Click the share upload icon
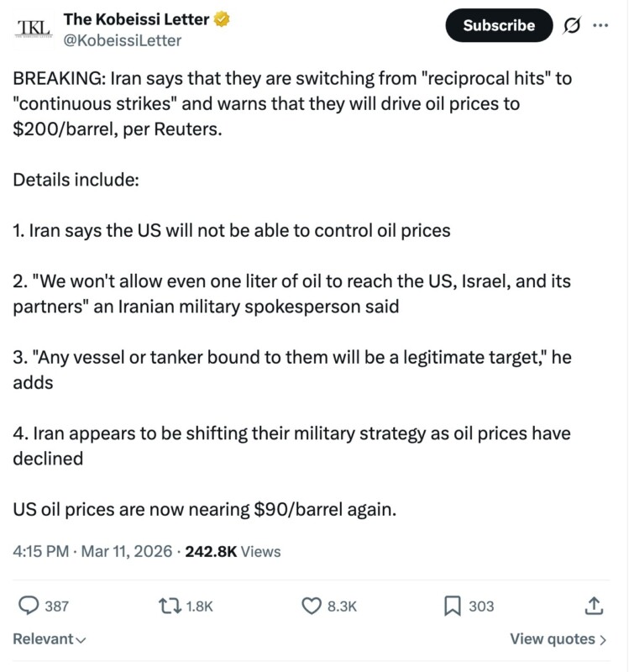Viewport: 634px width, 672px height. (593, 606)
